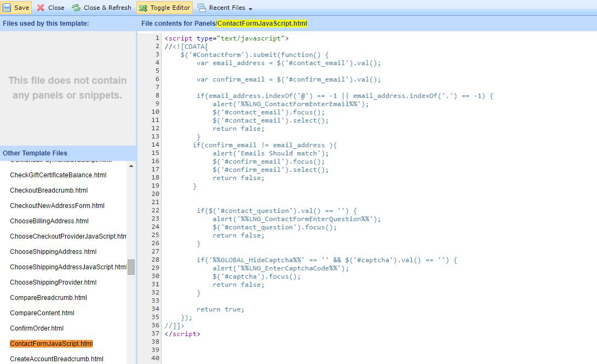Click line number 28 in gutter
Image resolution: width=597 pixels, height=364 pixels.
(156, 259)
